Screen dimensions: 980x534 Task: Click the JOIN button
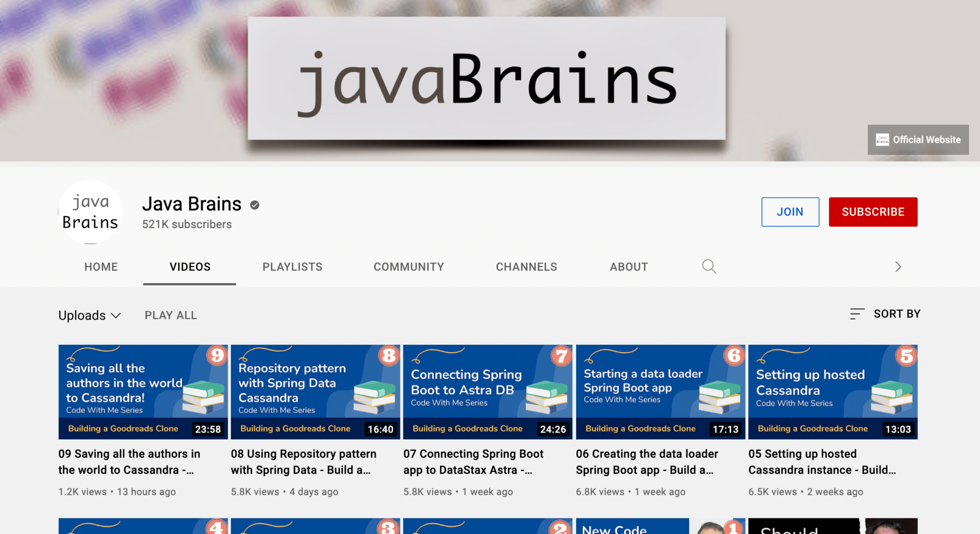tap(790, 212)
